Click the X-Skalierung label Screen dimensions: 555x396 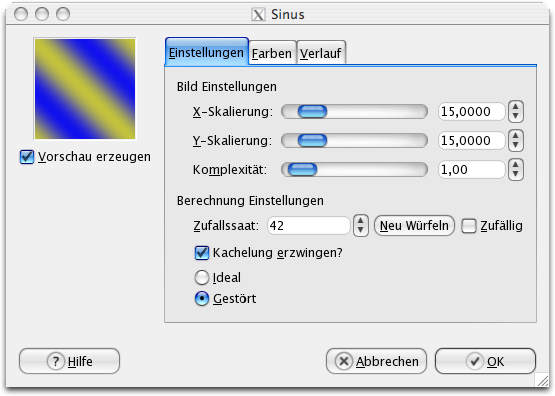click(x=233, y=112)
